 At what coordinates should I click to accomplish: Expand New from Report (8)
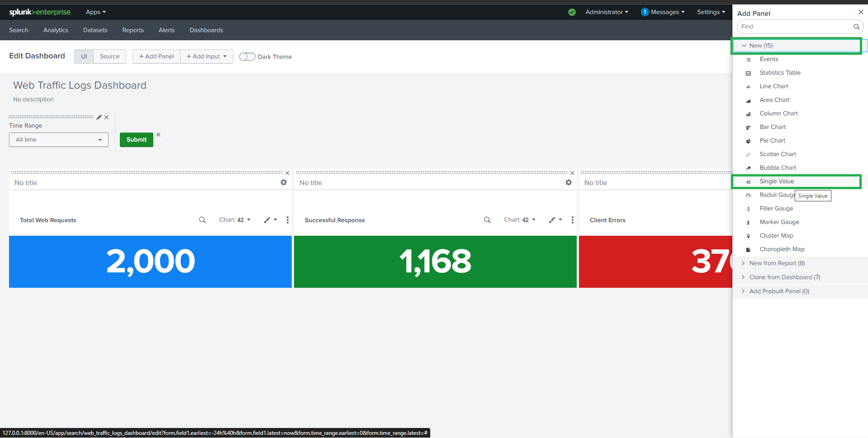(800, 263)
